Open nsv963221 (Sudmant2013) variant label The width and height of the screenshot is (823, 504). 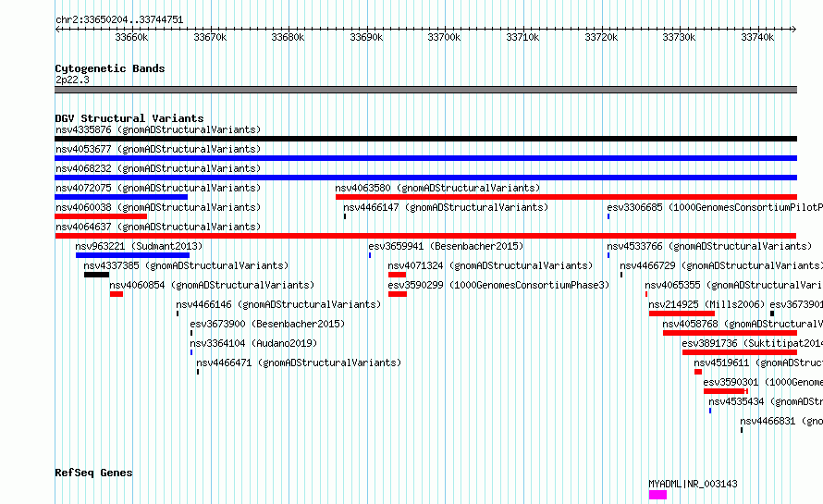click(x=139, y=246)
